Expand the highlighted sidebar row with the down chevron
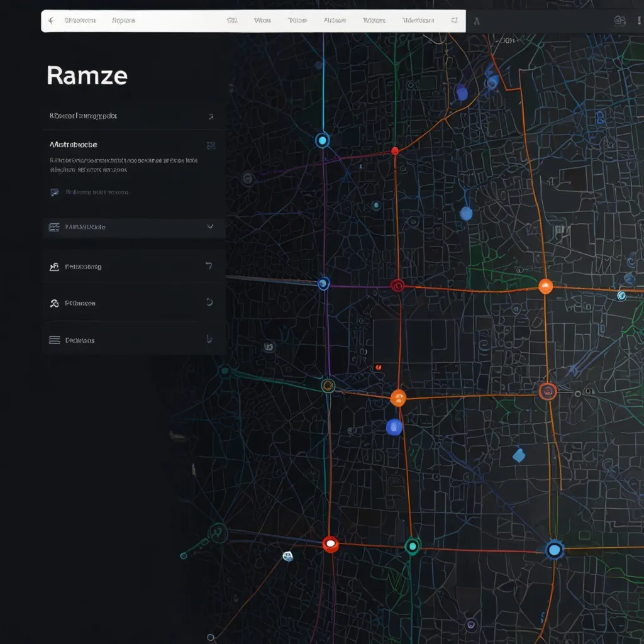 (210, 226)
